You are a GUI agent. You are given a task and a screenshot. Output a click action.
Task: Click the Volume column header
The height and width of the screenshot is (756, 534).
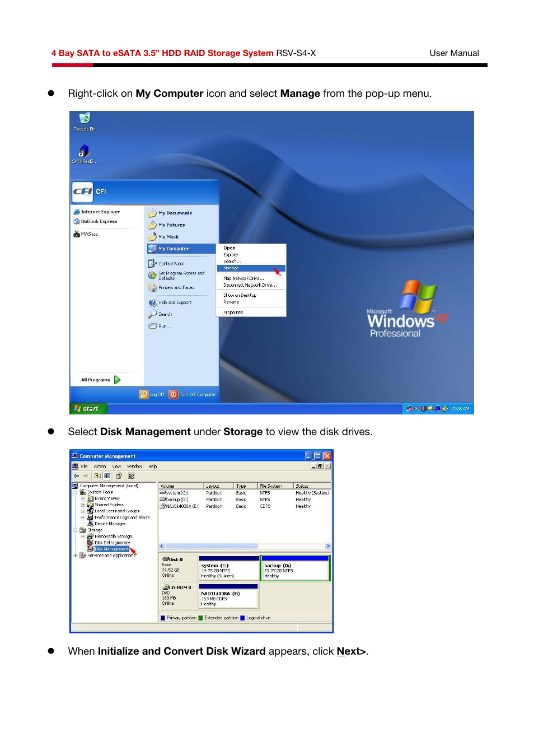[181, 486]
